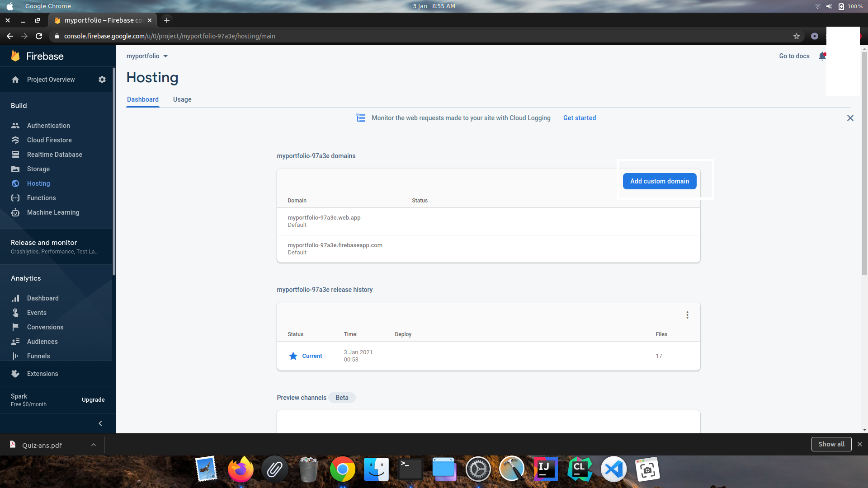This screenshot has width=868, height=488.
Task: Expand Quiz-ans.pdf download options
Action: (94, 445)
